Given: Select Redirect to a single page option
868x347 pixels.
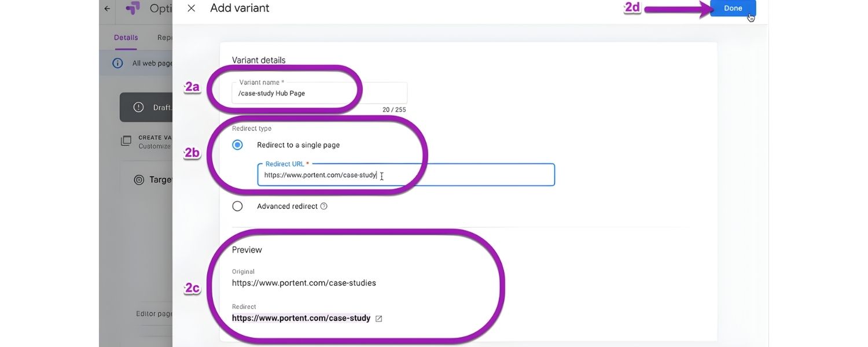Looking at the screenshot, I should (x=237, y=145).
